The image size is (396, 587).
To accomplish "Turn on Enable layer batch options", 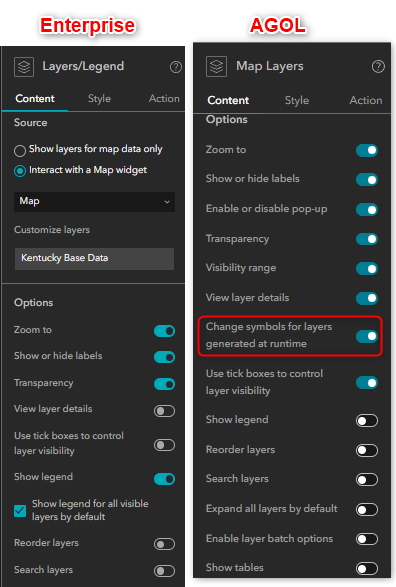I will 367,539.
